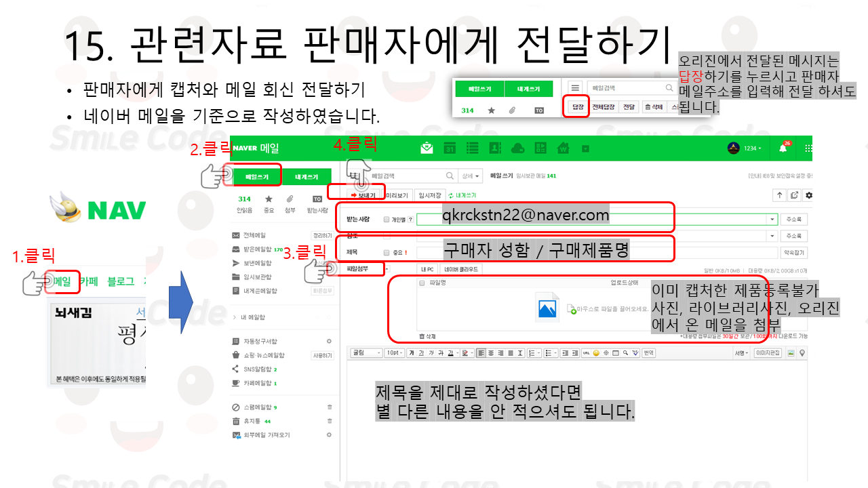Screen dimensions: 868x488
Task: Insert emoticon from the editor toolbar
Action: click(596, 352)
